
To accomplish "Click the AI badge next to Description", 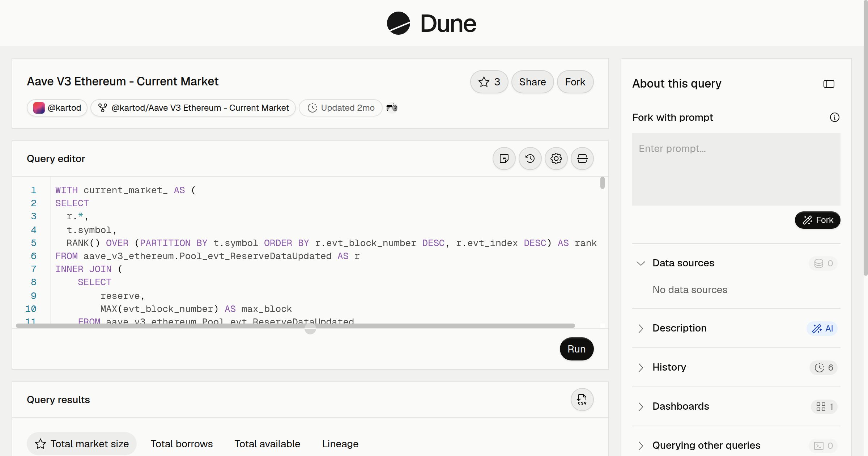I will [x=822, y=328].
